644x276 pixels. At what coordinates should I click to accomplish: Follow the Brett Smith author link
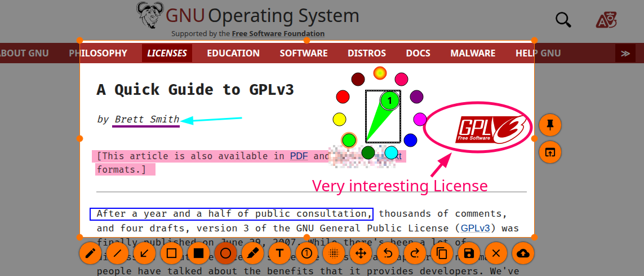pyautogui.click(x=146, y=119)
